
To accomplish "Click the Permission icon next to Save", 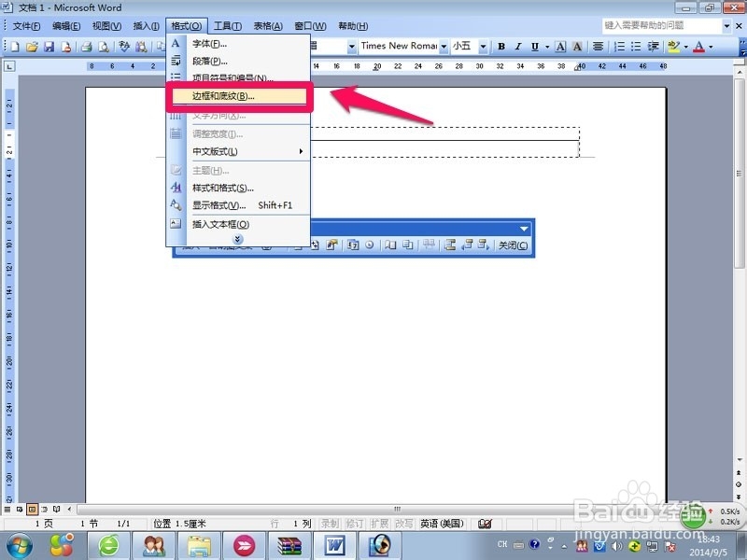I will [x=65, y=47].
